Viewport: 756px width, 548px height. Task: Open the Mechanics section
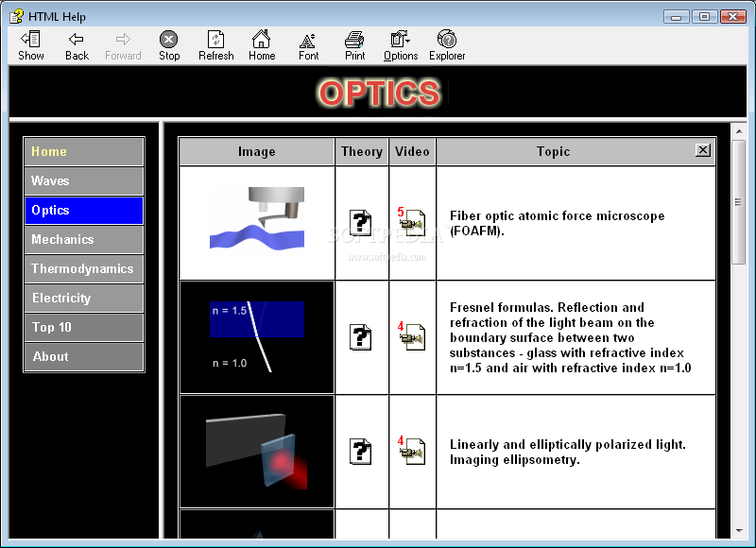coord(84,240)
